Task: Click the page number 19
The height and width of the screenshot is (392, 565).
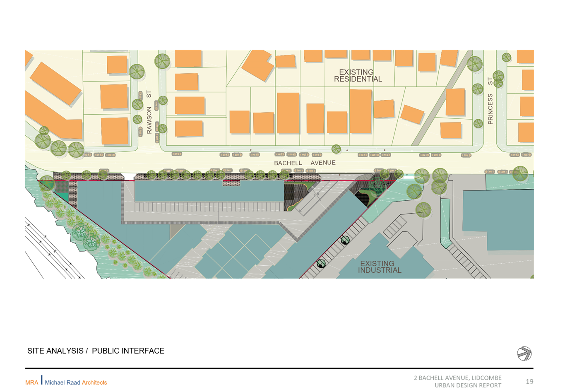Action: [x=529, y=382]
